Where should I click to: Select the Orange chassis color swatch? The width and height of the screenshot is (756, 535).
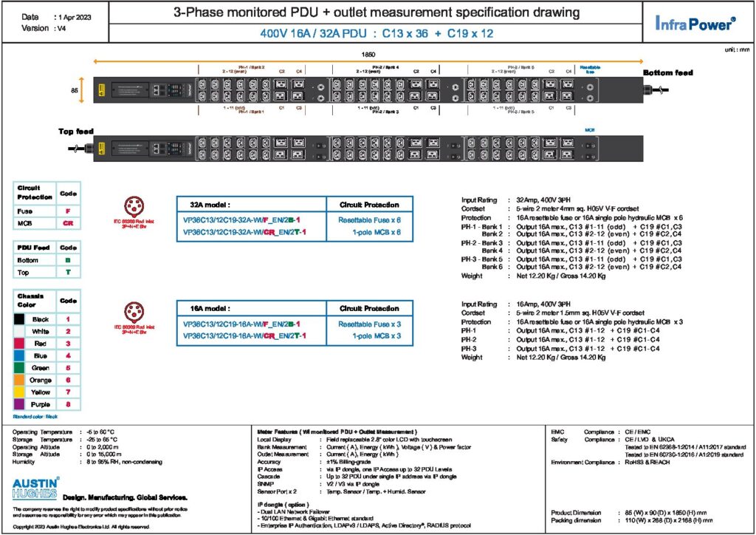click(x=18, y=380)
